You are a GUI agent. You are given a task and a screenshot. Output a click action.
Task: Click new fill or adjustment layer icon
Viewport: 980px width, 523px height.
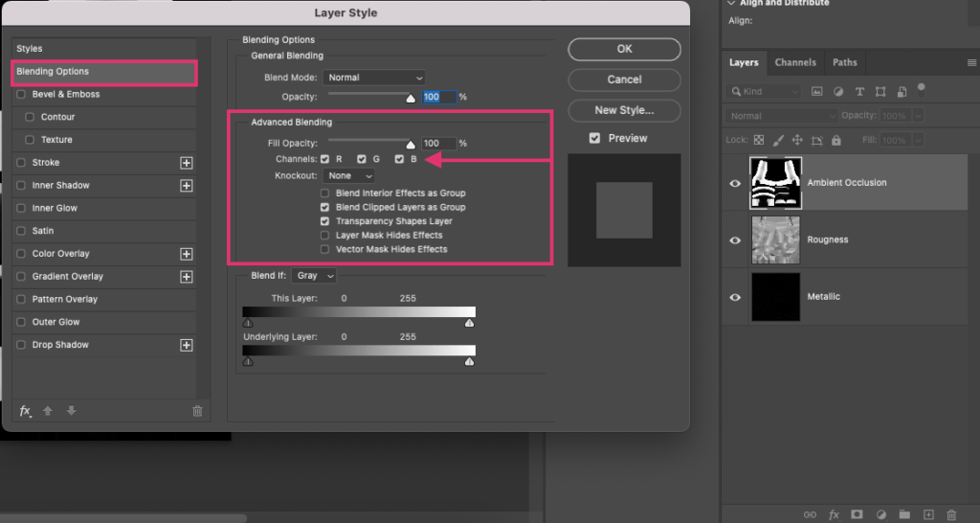coord(881,515)
